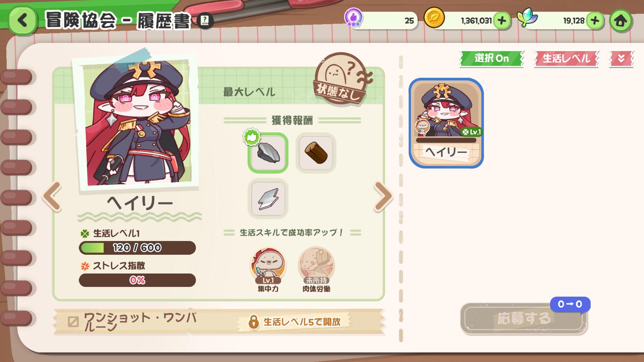Open the 生活レベル sort dropdown
Screen dimensions: 644x362
point(566,59)
